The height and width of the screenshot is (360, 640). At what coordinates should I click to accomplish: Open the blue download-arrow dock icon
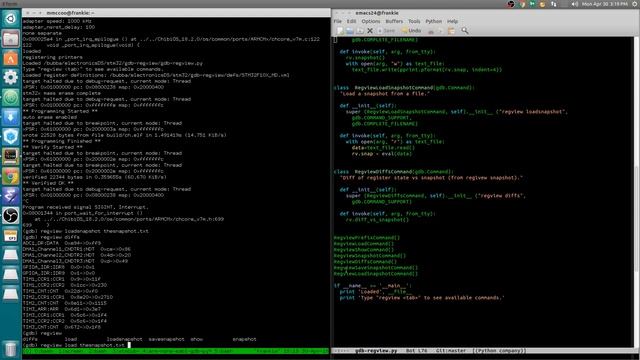11,117
